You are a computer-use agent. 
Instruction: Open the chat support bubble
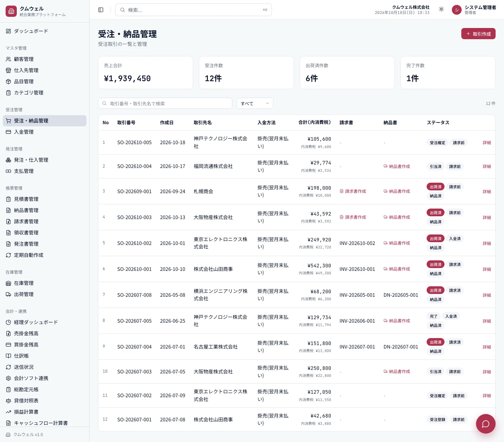[x=485, y=424]
